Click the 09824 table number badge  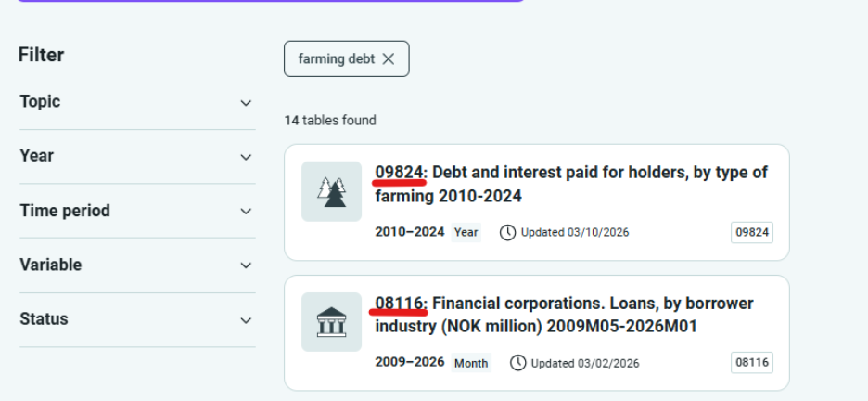752,233
